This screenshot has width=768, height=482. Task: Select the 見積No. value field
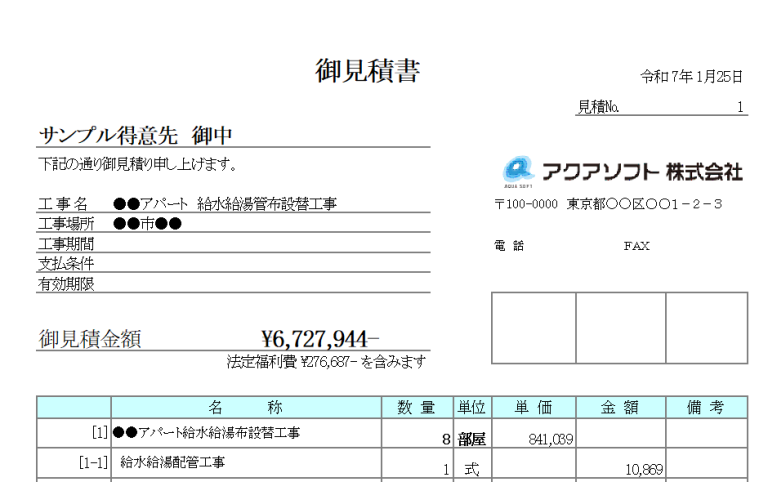click(700, 106)
